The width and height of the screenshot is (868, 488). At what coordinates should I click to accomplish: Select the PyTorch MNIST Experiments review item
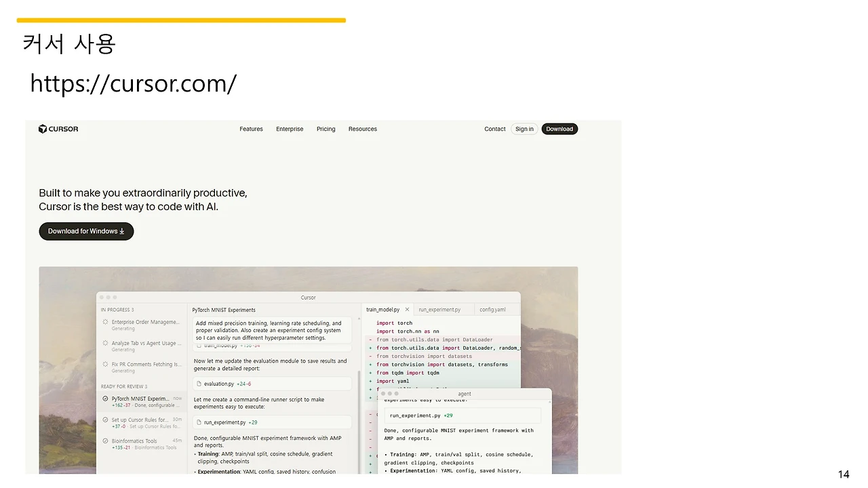click(x=141, y=401)
